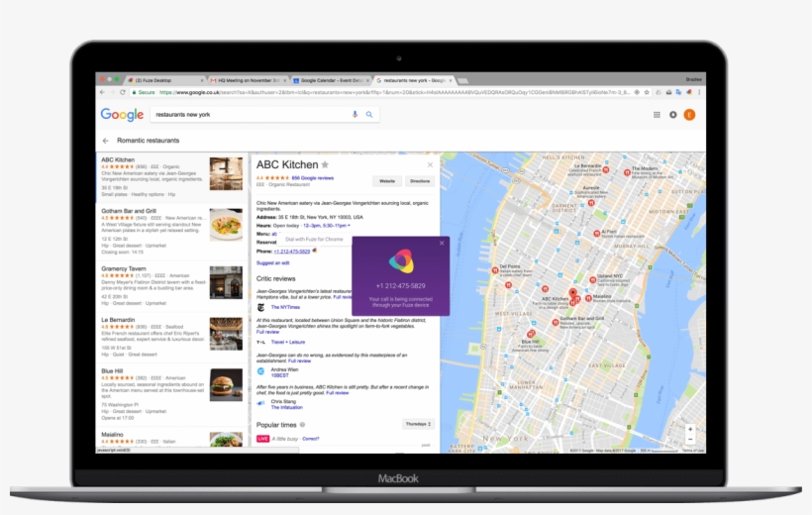Screen dimensions: 812x515
Task: Click the voice search microphone icon
Action: (355, 115)
